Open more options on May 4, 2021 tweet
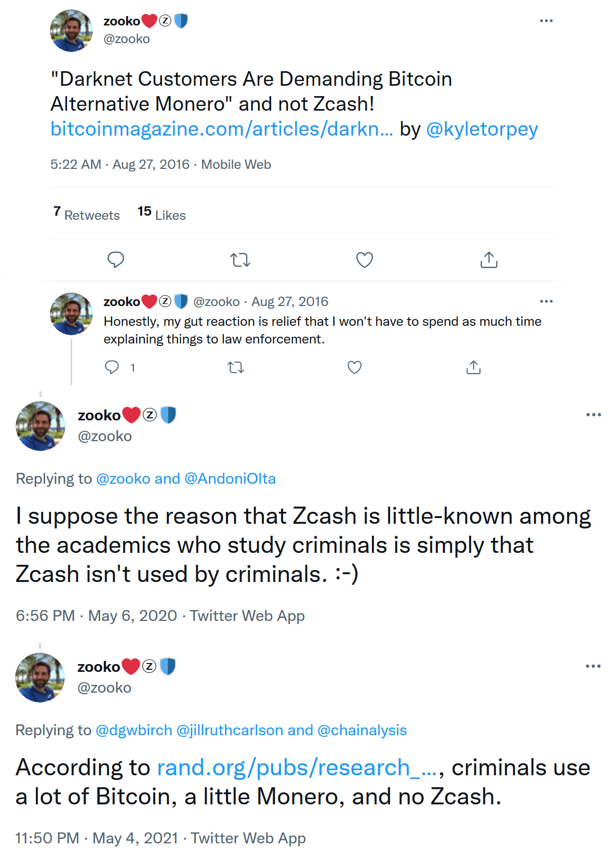Image resolution: width=616 pixels, height=861 pixels. point(593,666)
